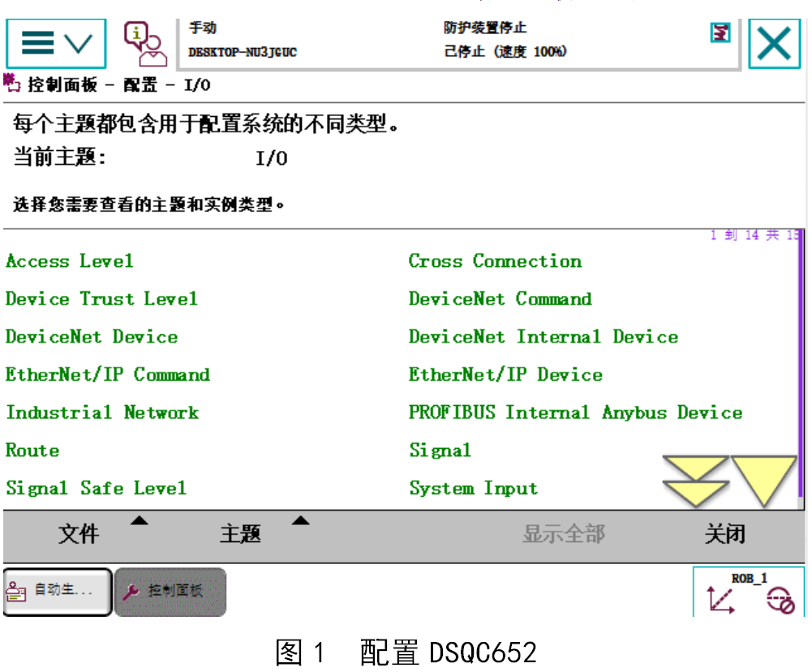The width and height of the screenshot is (812, 672).
Task: Select the Access Level topic
Action: (x=69, y=261)
